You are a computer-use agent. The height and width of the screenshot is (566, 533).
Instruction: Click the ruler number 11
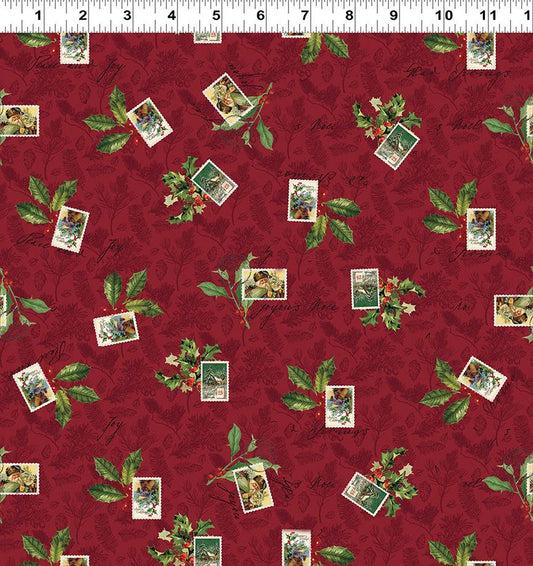coord(488,16)
